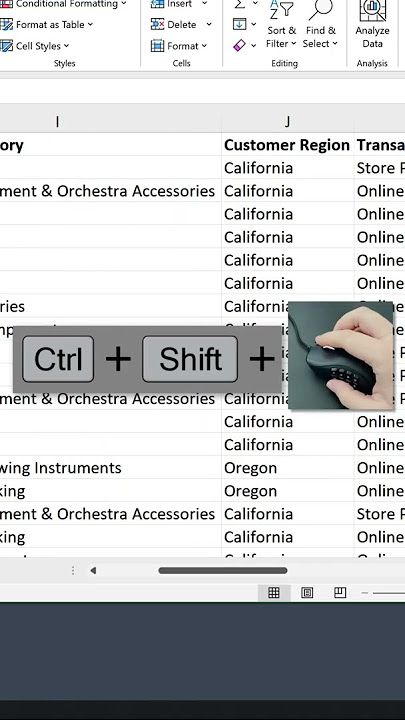This screenshot has width=405, height=720.
Task: Click the Insert cells icon
Action: click(x=158, y=4)
